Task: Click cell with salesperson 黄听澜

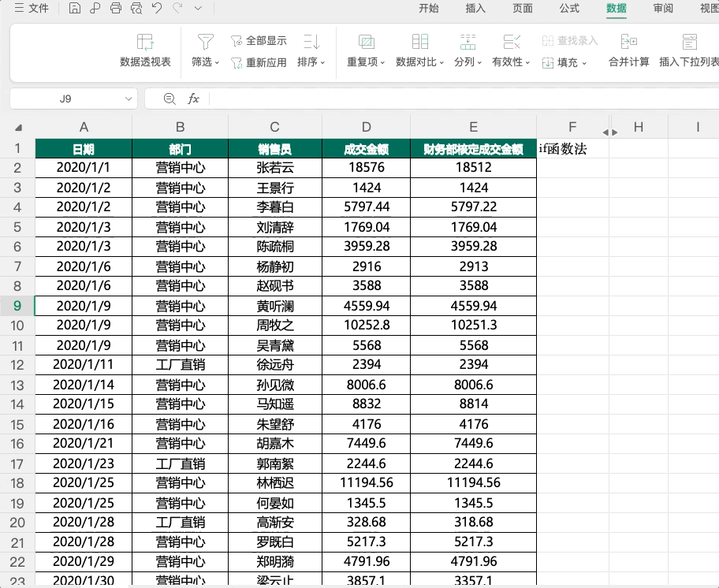Action: 274,306
